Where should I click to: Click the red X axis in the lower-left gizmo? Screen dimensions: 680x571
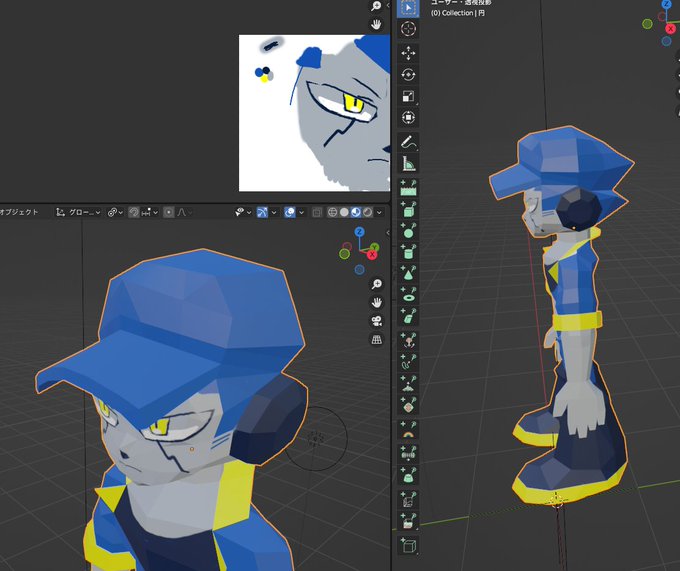pyautogui.click(x=372, y=255)
